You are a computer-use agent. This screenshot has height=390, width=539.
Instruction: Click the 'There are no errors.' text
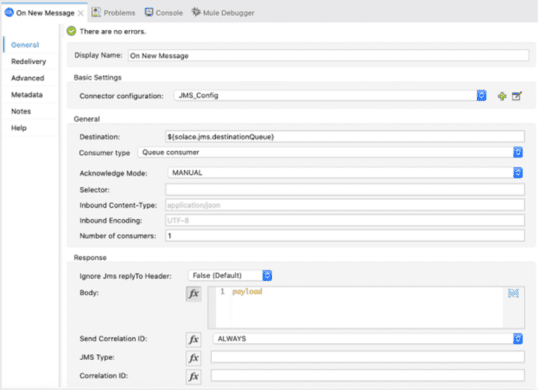tap(113, 31)
